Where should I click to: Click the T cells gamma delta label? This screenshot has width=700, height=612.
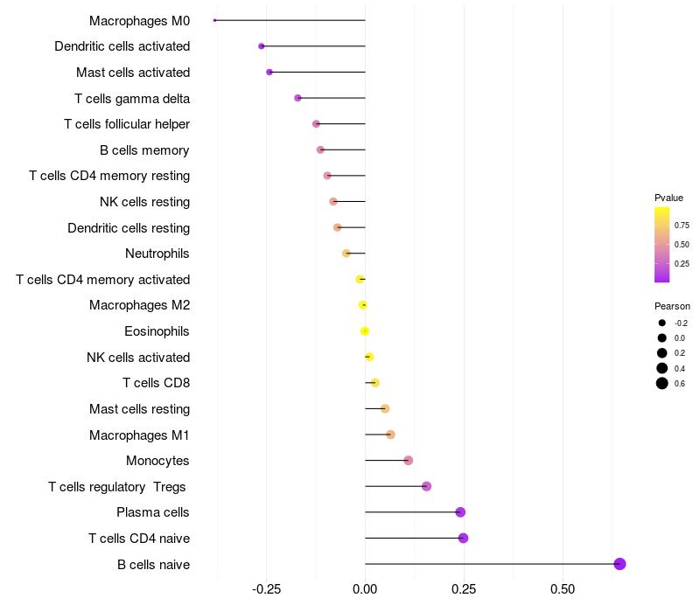pos(132,99)
